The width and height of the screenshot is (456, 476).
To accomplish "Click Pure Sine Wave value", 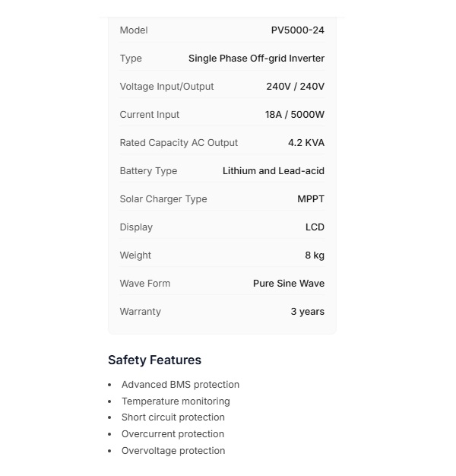I will click(x=288, y=284).
